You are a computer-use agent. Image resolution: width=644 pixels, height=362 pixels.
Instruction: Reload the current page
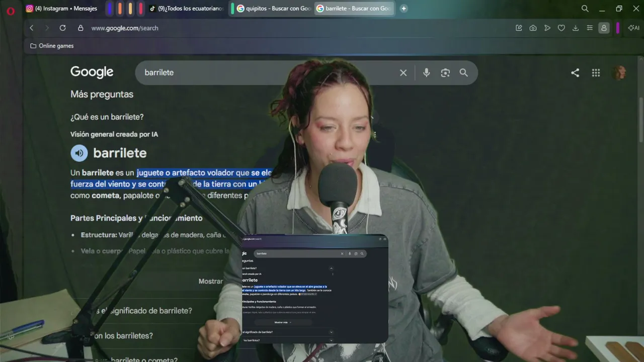click(x=63, y=28)
